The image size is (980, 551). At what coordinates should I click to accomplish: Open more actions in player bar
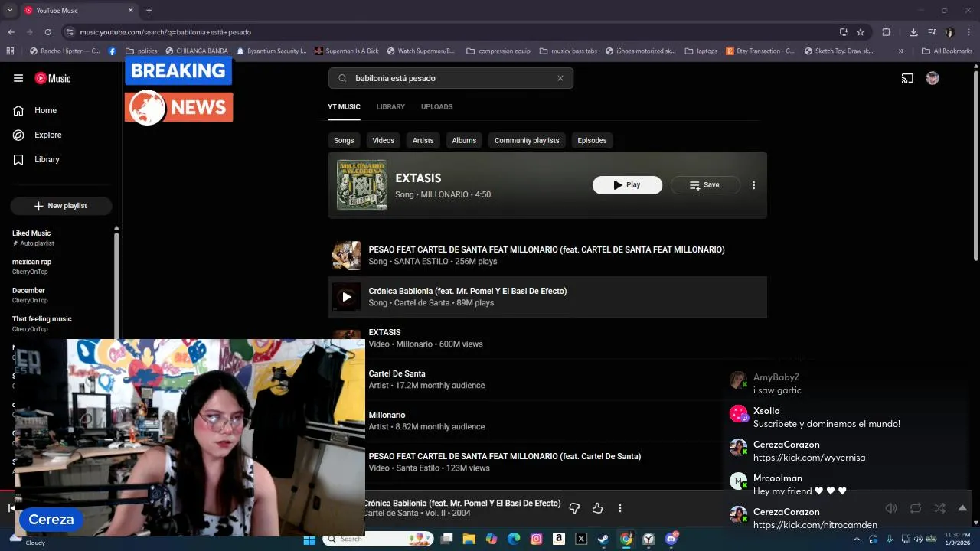click(620, 508)
